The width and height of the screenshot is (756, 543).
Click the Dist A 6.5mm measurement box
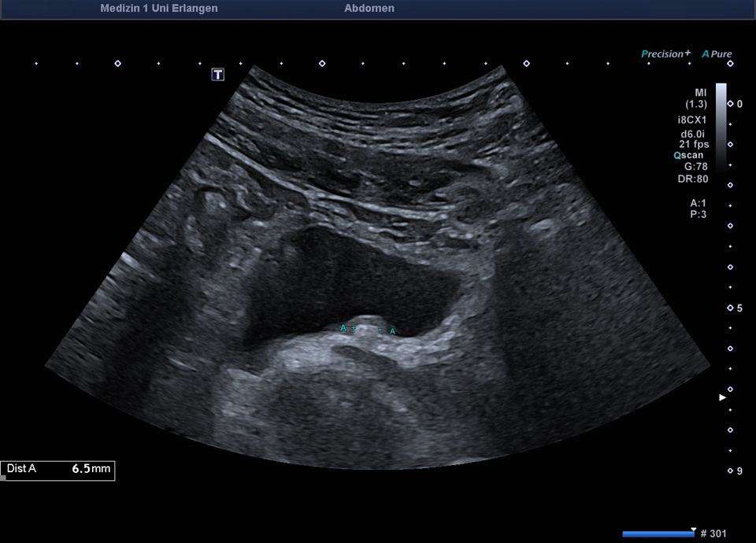click(x=58, y=469)
